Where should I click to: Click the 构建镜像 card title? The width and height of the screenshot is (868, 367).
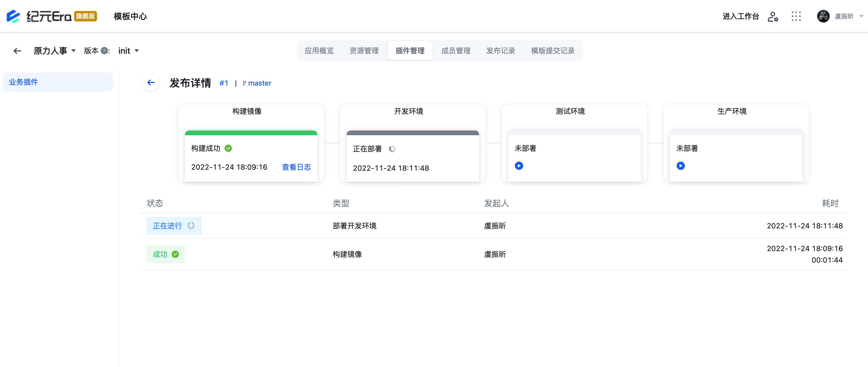coord(247,111)
